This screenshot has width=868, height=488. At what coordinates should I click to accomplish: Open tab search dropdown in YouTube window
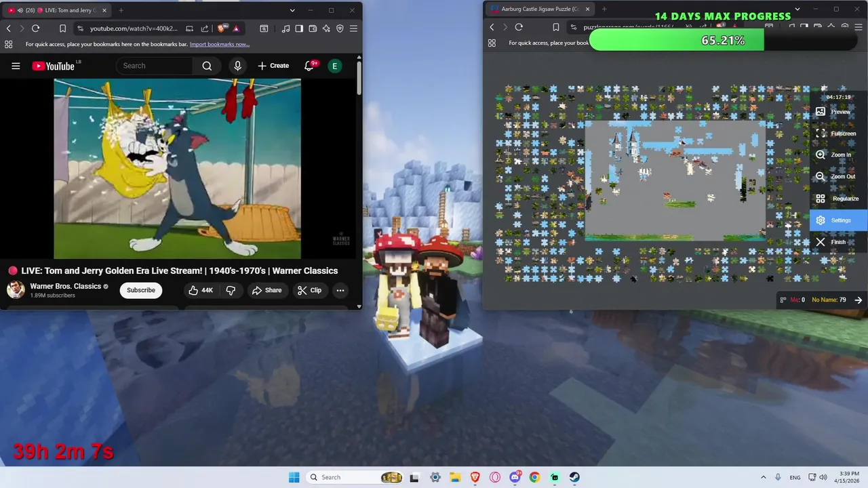(292, 10)
